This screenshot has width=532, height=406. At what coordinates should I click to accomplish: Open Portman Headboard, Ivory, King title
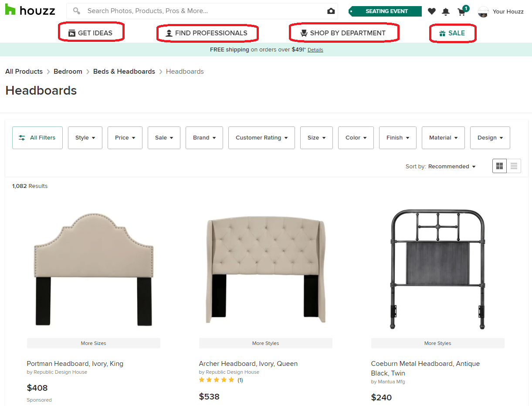point(75,364)
